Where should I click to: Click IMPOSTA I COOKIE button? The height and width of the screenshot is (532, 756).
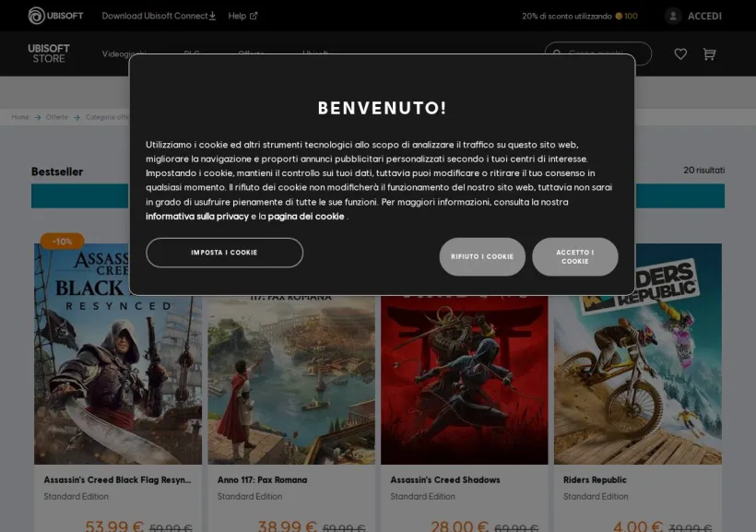pyautogui.click(x=224, y=253)
